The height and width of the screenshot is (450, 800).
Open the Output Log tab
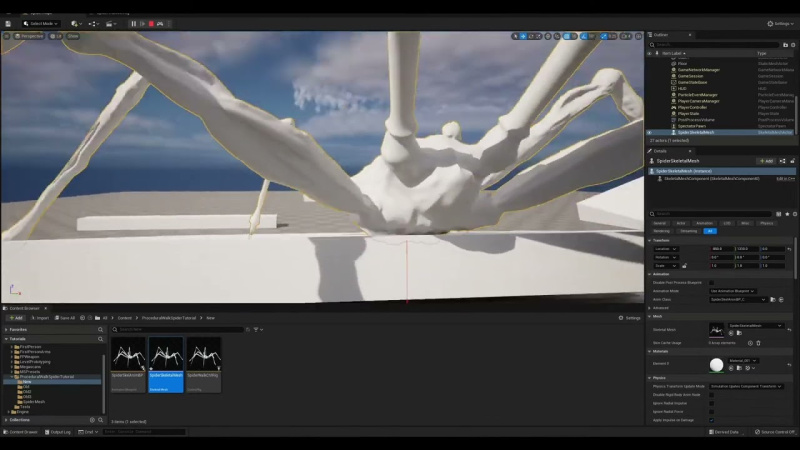(59, 432)
